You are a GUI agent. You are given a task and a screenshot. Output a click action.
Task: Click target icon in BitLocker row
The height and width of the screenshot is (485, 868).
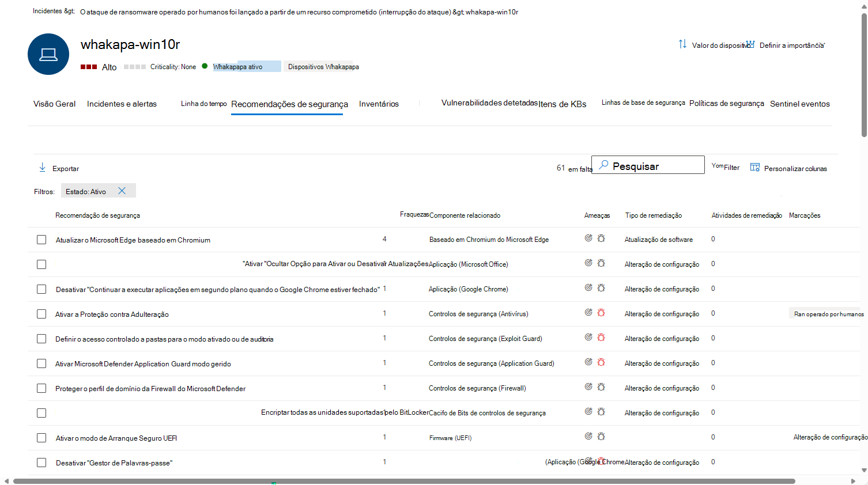(588, 411)
